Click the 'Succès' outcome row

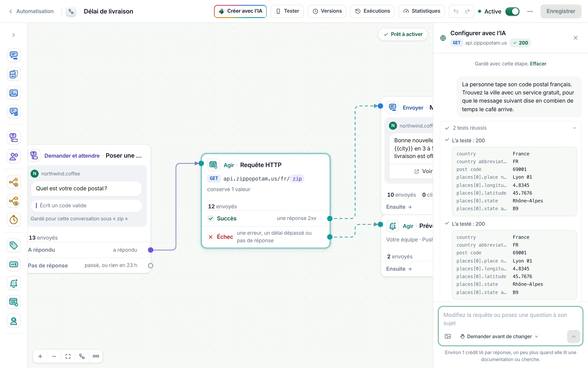click(266, 218)
